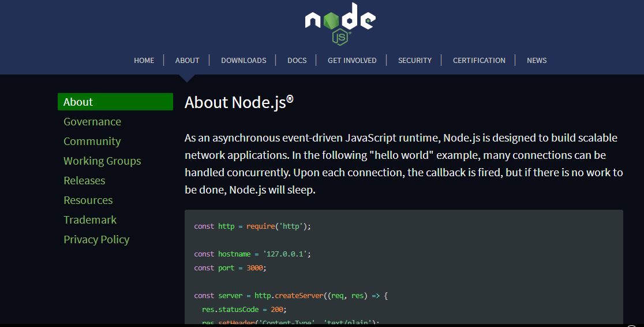Screen dimensions: 644x327
Task: Click the 'const port = 3000' line
Action: [230, 268]
